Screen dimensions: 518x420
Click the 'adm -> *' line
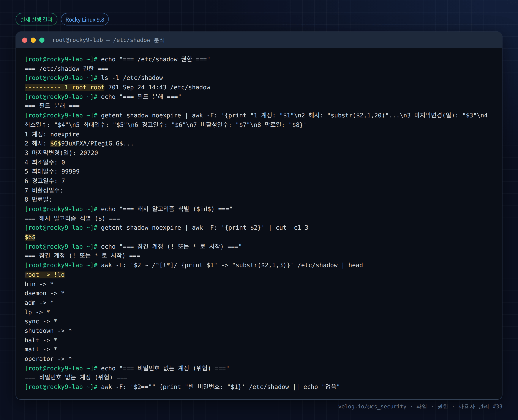coord(39,303)
